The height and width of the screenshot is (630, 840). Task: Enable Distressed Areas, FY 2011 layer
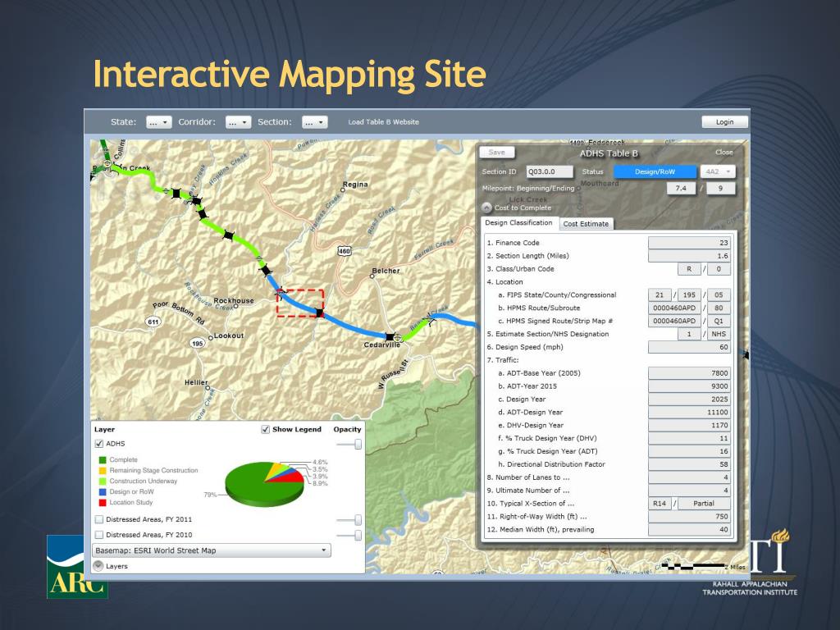click(98, 519)
